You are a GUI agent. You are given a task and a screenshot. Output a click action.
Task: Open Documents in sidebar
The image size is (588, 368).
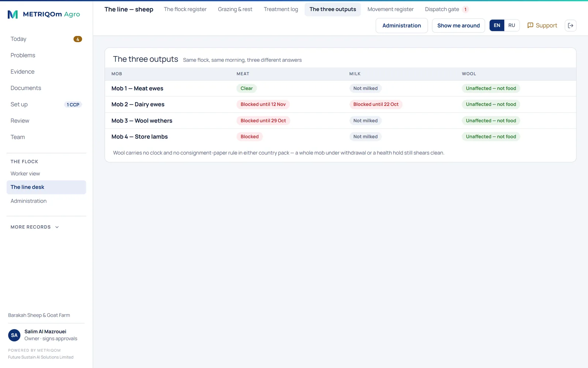tap(46, 88)
